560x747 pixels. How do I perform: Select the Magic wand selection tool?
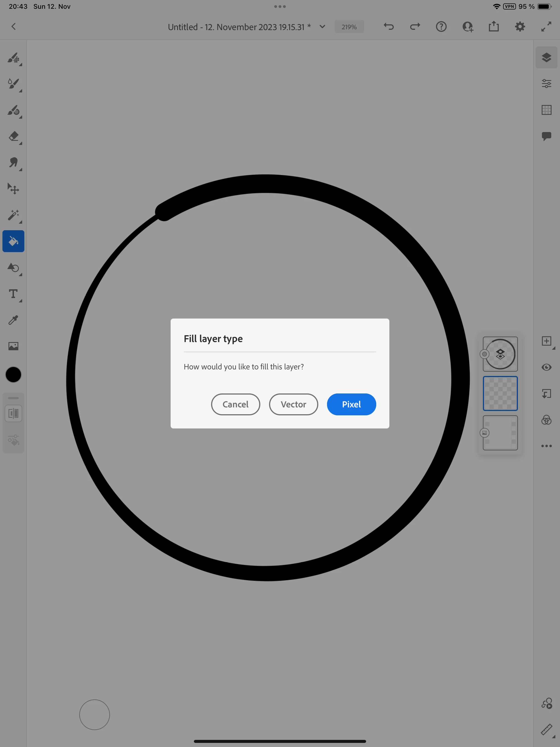13,215
